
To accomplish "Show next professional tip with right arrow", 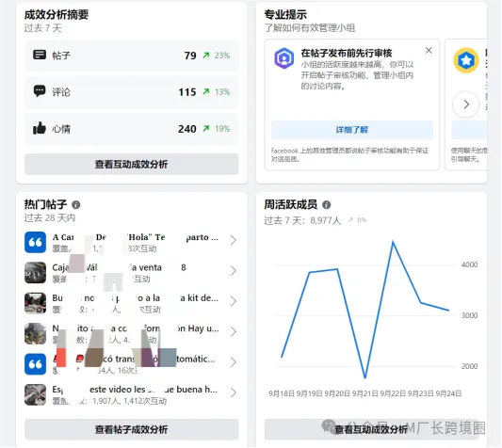I will pyautogui.click(x=466, y=104).
